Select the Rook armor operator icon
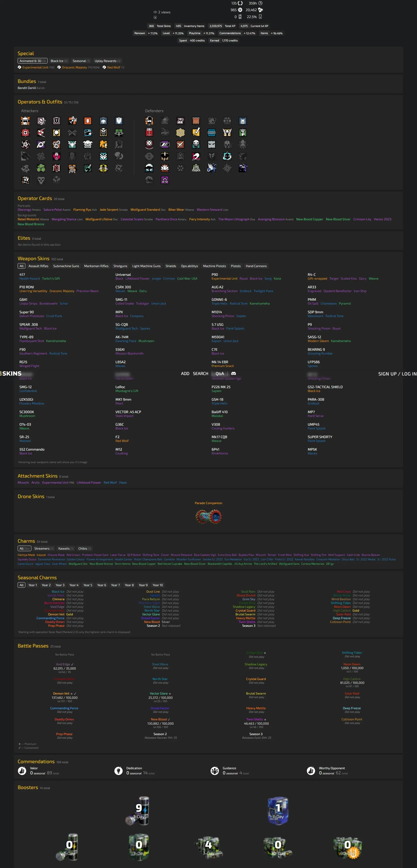Screen dimensions: 417x868 243,121
